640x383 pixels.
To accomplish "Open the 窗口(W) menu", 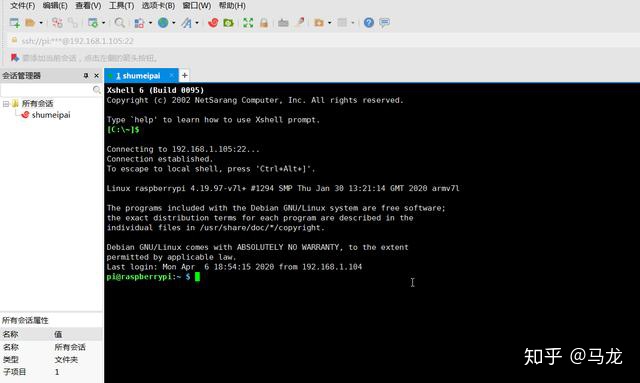I will [x=197, y=6].
